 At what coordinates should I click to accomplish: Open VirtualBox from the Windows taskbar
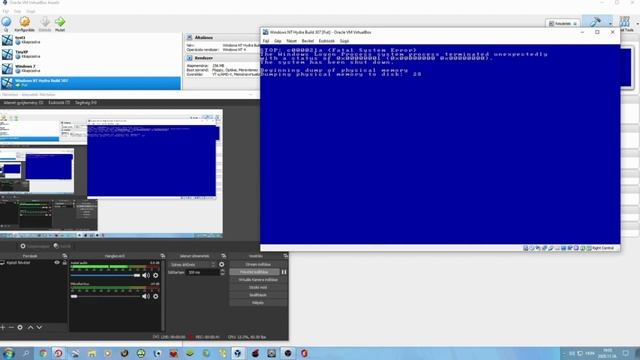tap(238, 353)
